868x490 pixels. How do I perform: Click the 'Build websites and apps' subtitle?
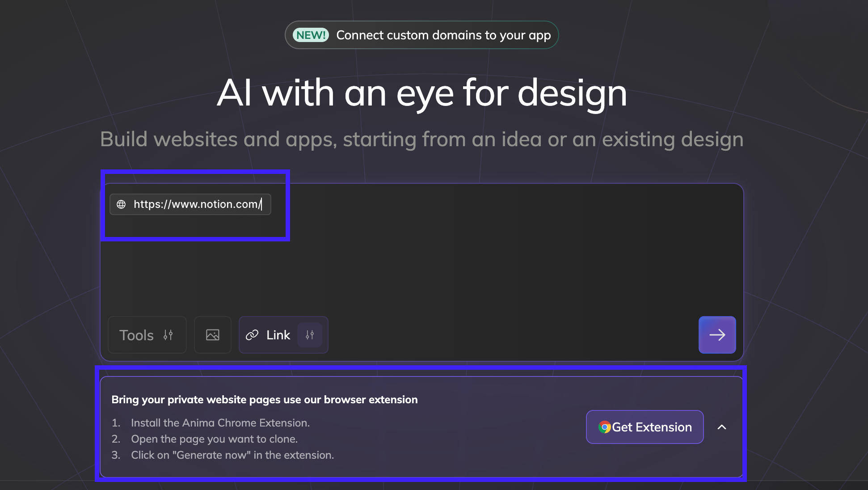(421, 139)
